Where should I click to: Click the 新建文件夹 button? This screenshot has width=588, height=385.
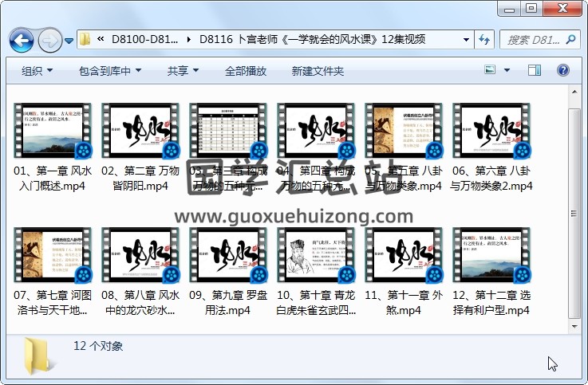coord(318,71)
